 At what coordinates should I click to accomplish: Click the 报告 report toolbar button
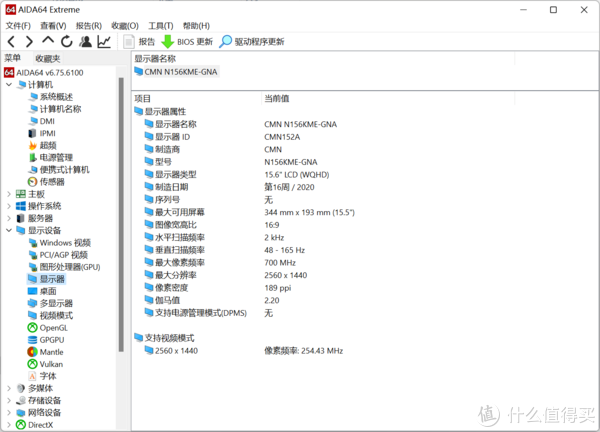tap(139, 41)
